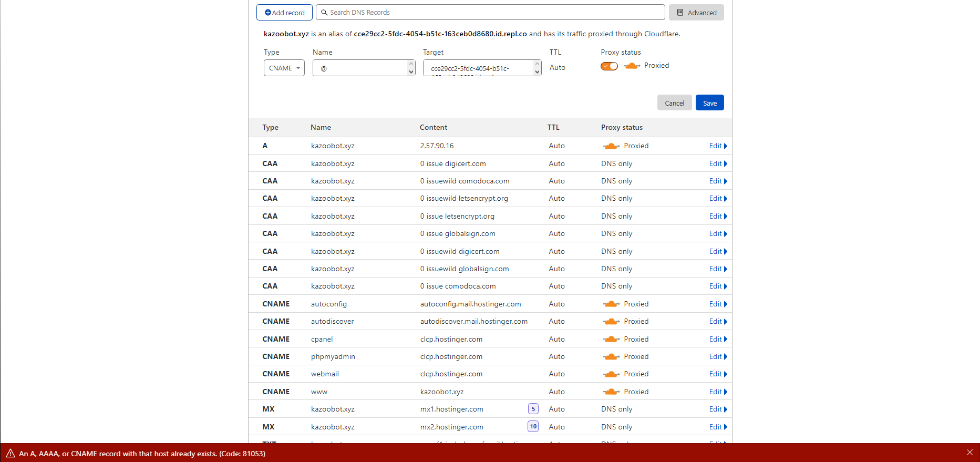
Task: Edit the CAA issue globalsign.com record
Action: (718, 233)
